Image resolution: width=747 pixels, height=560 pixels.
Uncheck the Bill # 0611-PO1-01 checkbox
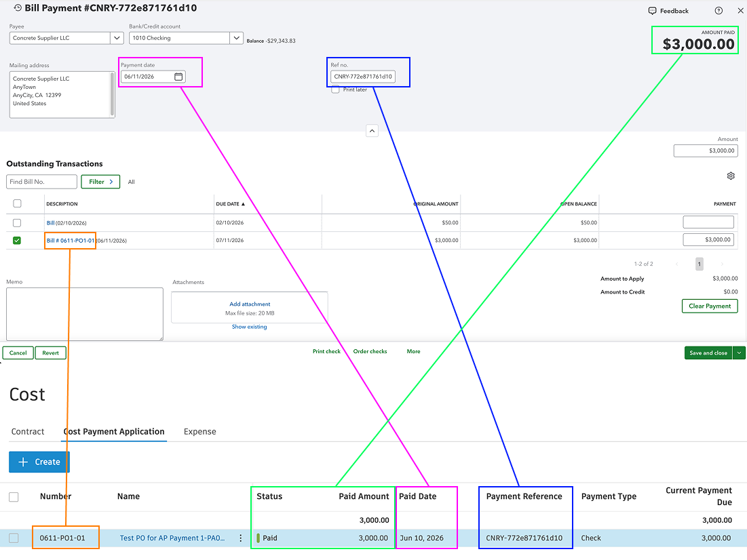[17, 241]
